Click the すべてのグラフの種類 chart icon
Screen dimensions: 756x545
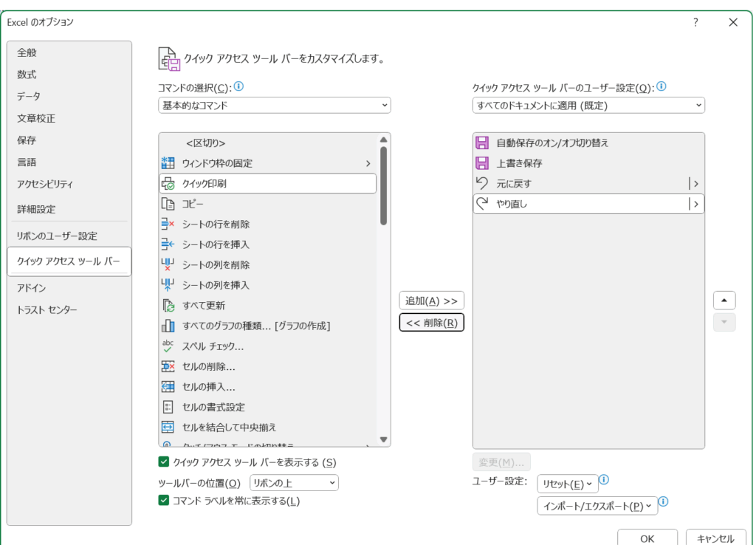coord(168,326)
